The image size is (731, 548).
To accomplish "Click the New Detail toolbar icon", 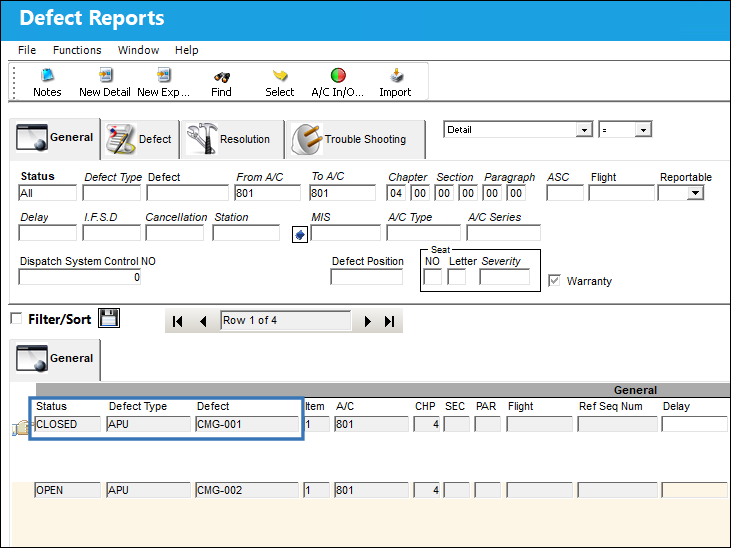I will [105, 75].
